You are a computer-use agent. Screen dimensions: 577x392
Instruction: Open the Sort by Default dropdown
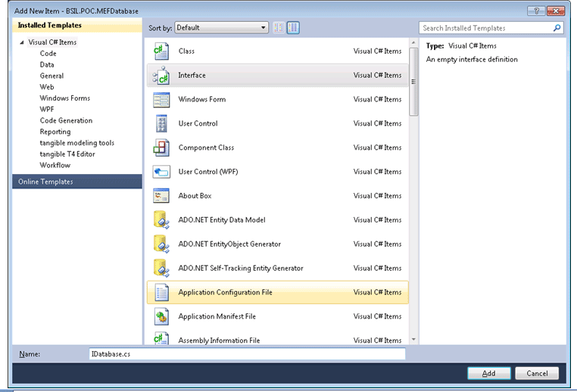coord(221,27)
